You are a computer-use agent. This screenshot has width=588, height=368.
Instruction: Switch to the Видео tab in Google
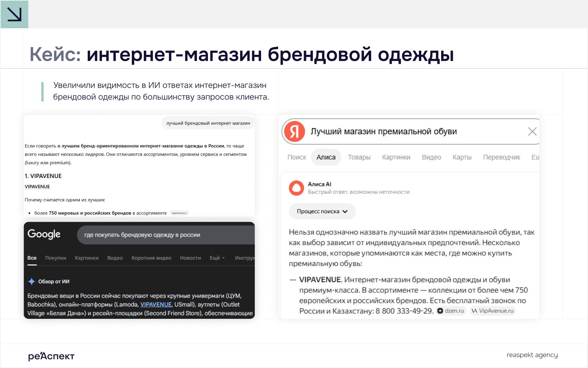point(115,258)
